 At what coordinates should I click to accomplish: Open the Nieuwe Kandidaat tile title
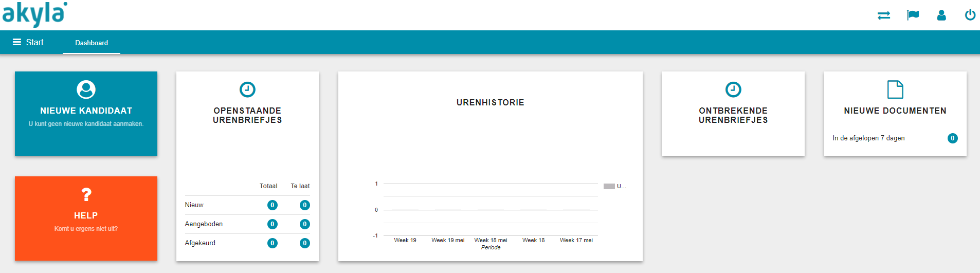point(86,111)
